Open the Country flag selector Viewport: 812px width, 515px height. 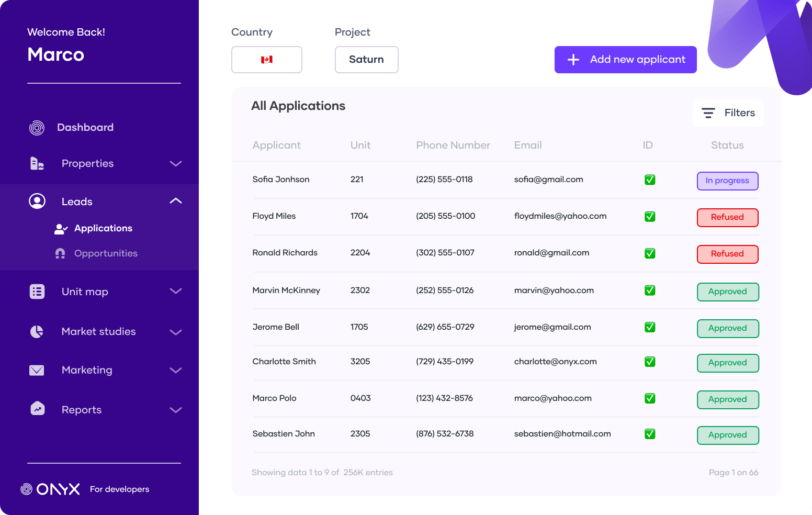[x=267, y=60]
